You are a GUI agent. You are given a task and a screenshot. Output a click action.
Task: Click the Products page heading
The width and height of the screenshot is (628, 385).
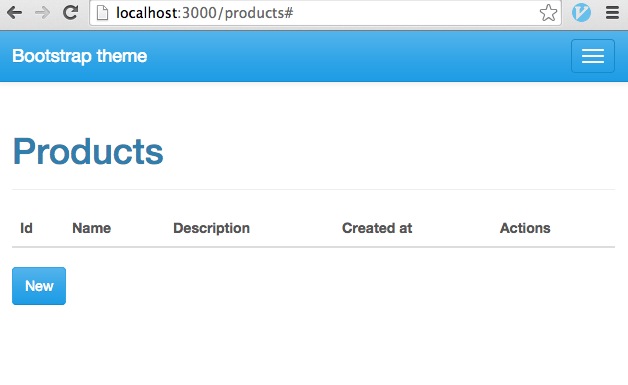(88, 151)
